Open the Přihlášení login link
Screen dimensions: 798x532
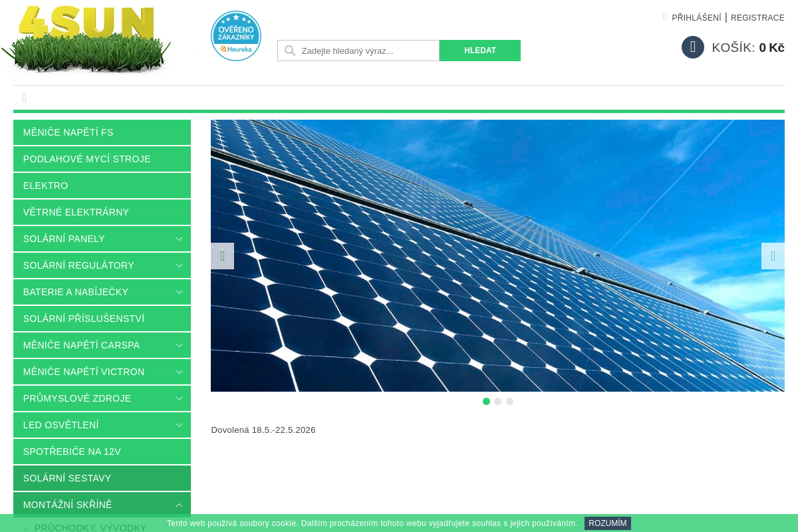coord(696,18)
